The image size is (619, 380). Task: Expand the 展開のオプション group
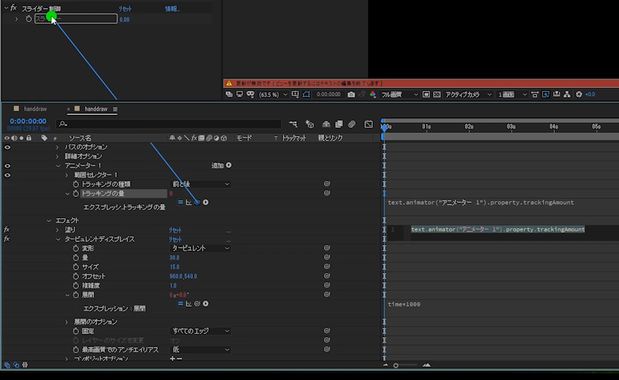66,322
